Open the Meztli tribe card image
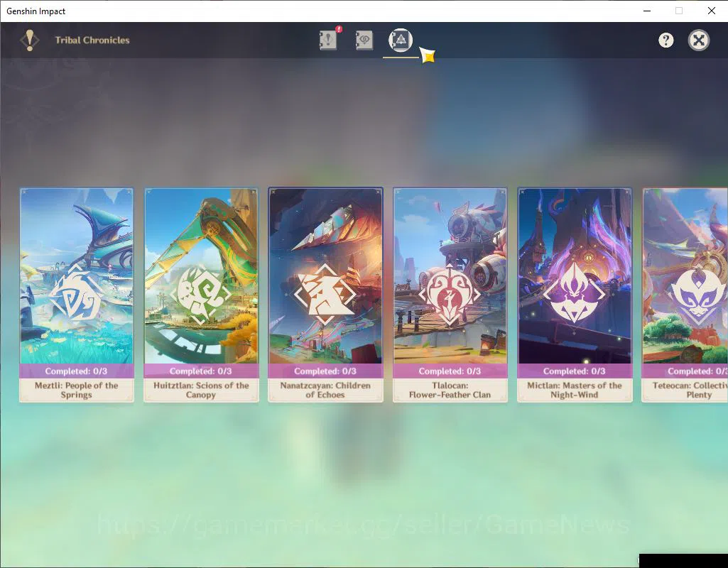 click(x=77, y=275)
